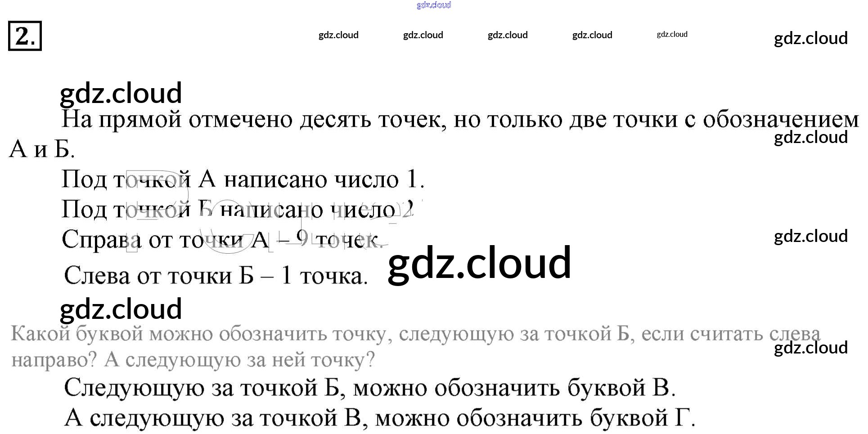Click the smallest gdz.cloud in the top watermark row
This screenshot has width=868, height=434.
click(672, 34)
